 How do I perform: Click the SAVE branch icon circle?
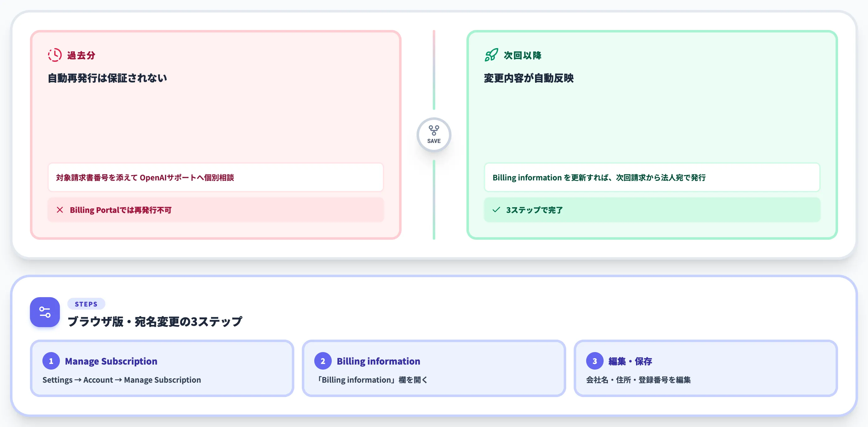pyautogui.click(x=434, y=135)
